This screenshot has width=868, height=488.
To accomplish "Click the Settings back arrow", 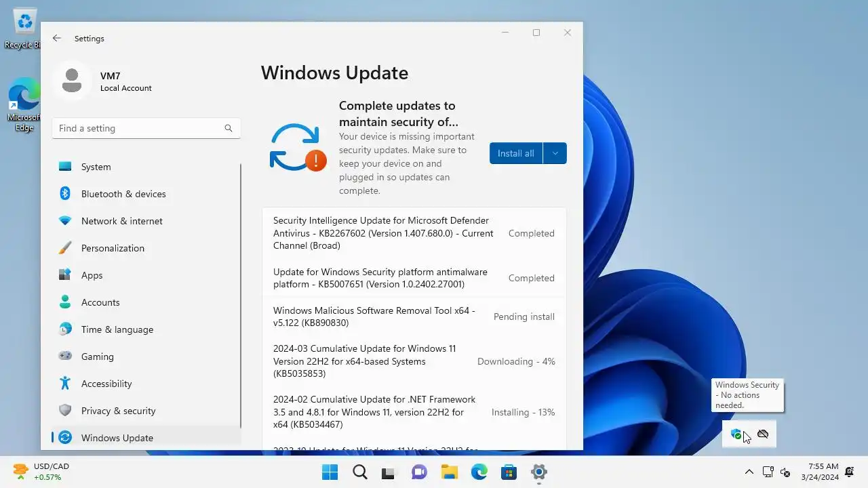I will [57, 39].
